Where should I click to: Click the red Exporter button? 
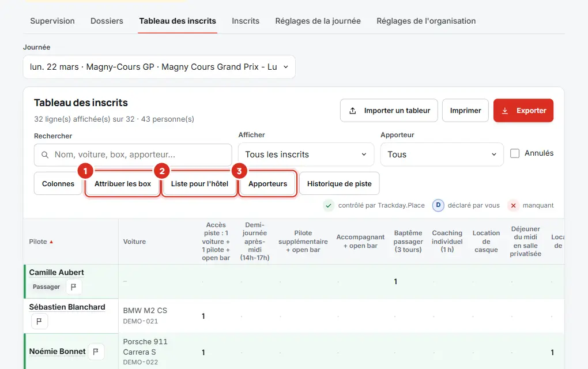[x=523, y=111]
